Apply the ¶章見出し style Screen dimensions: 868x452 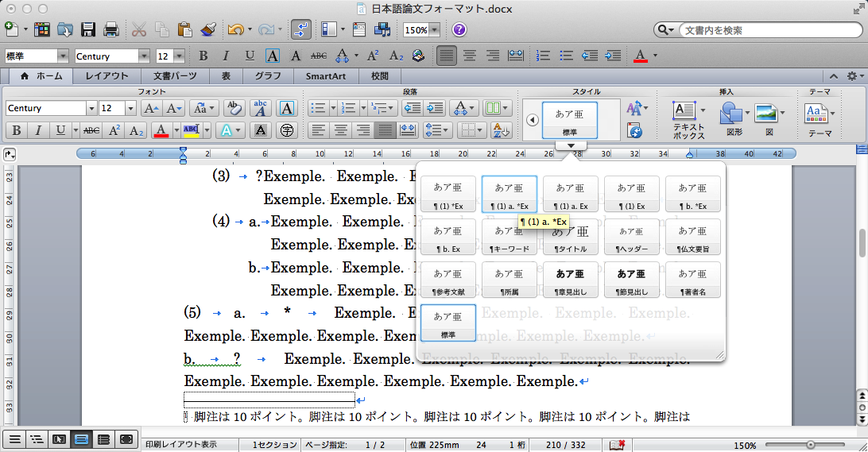(570, 280)
